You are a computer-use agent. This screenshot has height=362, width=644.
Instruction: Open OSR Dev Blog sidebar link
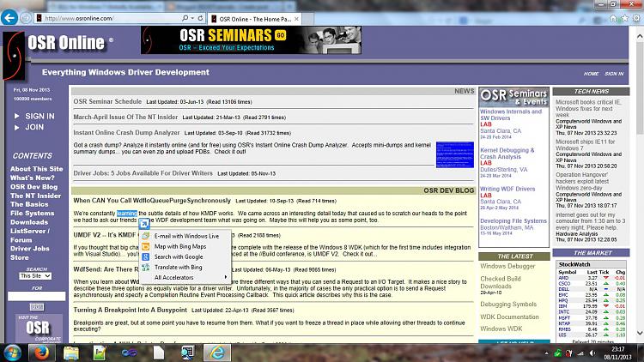click(x=33, y=187)
